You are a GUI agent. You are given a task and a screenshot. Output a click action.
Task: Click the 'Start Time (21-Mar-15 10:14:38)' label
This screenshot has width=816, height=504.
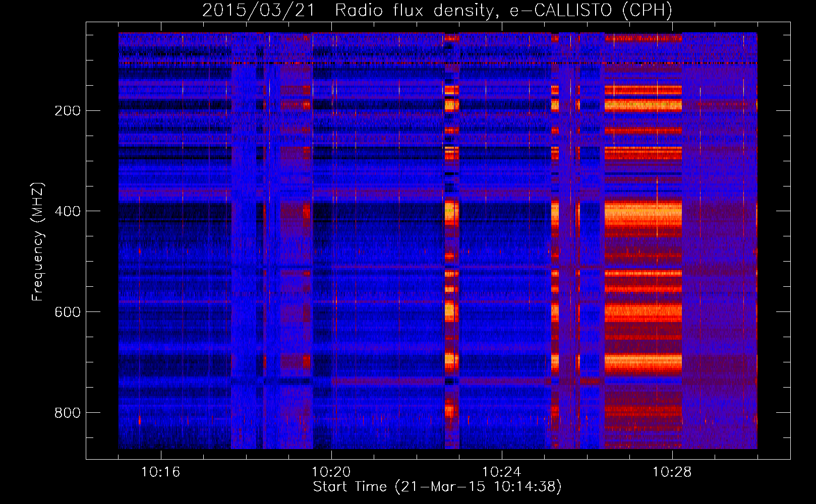(x=437, y=487)
